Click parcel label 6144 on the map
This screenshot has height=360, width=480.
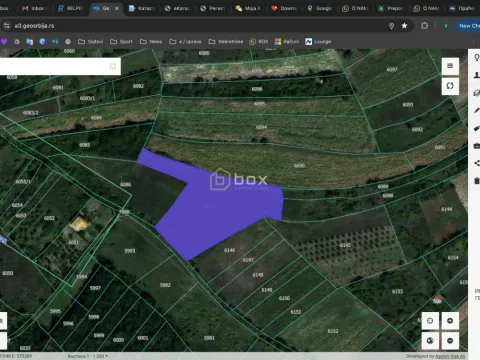click(447, 209)
